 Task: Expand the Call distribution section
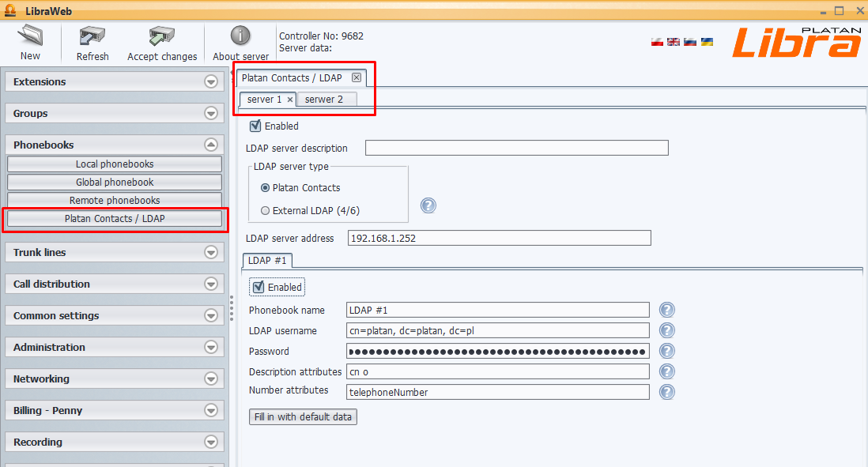[x=211, y=284]
